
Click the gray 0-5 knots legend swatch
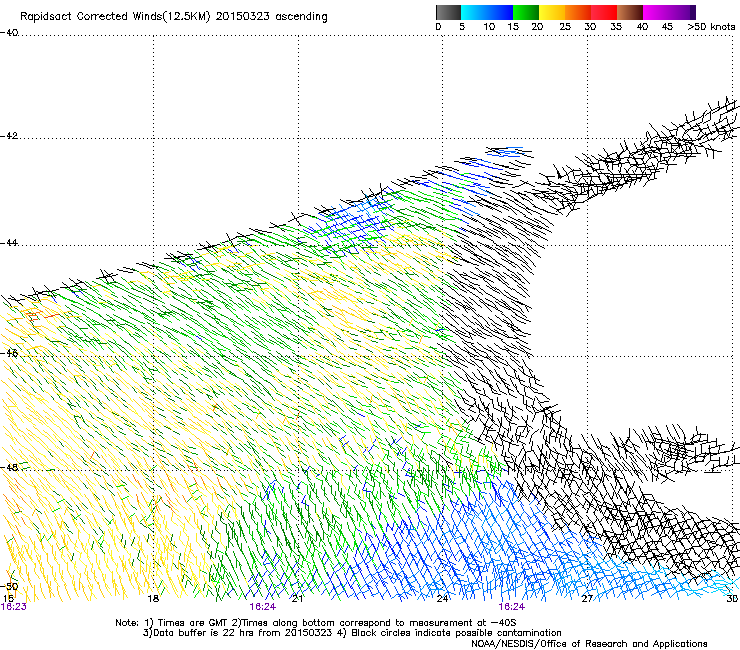tap(448, 12)
